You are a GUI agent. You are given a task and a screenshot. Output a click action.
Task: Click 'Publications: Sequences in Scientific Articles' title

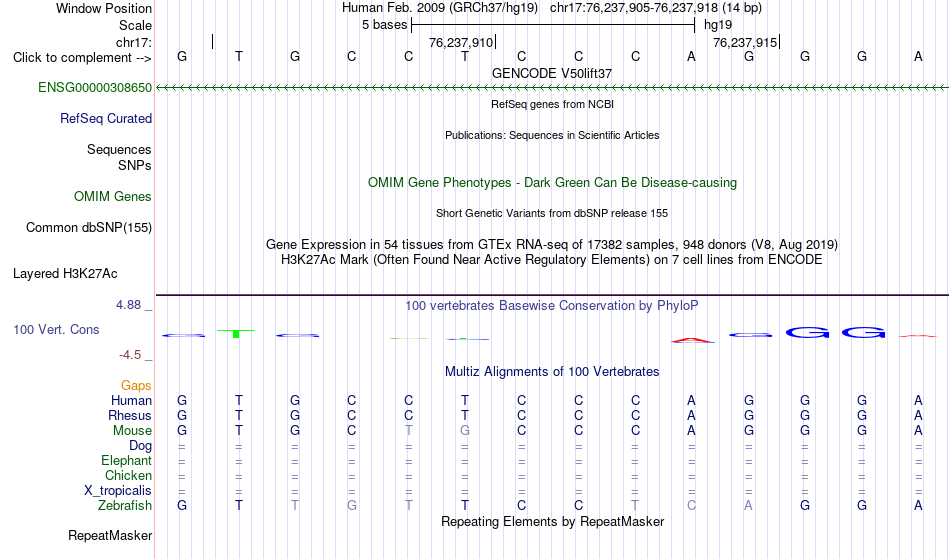tap(552, 135)
